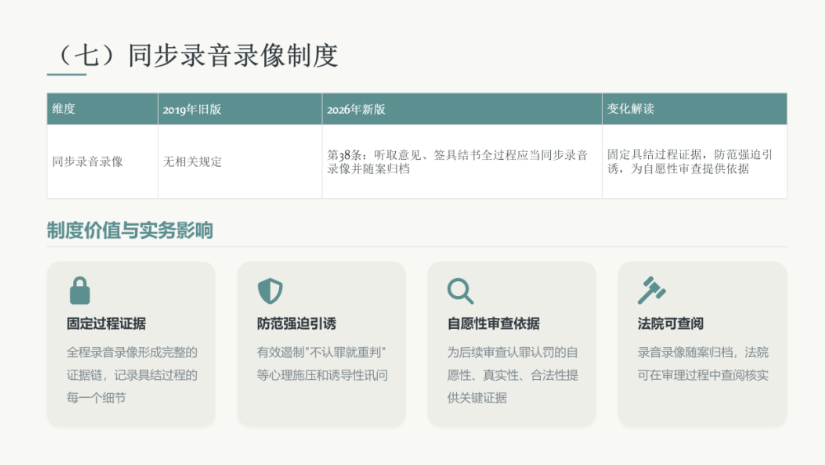Select the 制度价值与实务影响 section heading
825x465 pixels.
pos(130,230)
